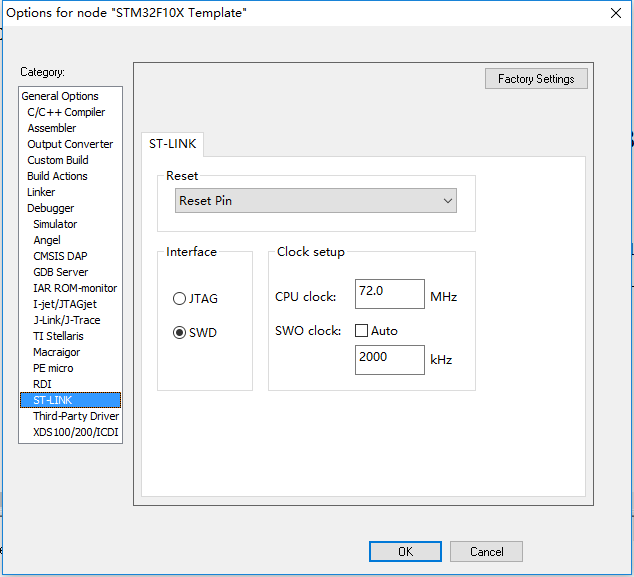Image resolution: width=634 pixels, height=577 pixels.
Task: Select JTAG interface radio button
Action: click(x=179, y=298)
